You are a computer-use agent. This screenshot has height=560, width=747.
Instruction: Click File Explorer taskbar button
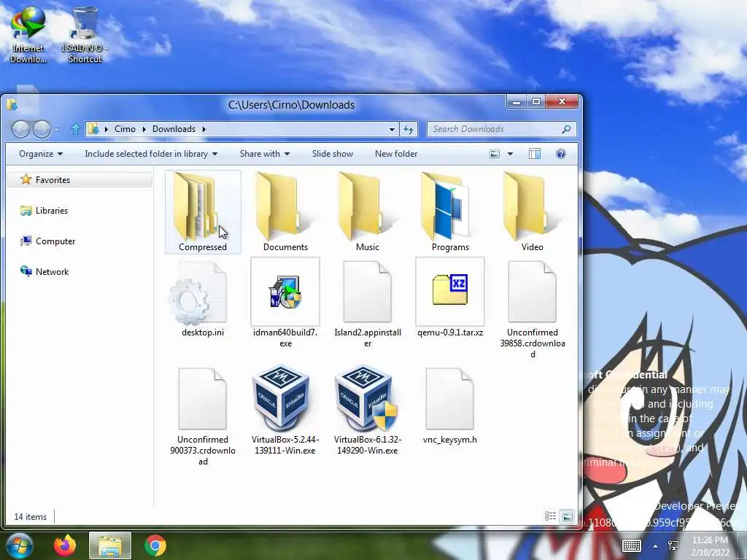pos(109,545)
